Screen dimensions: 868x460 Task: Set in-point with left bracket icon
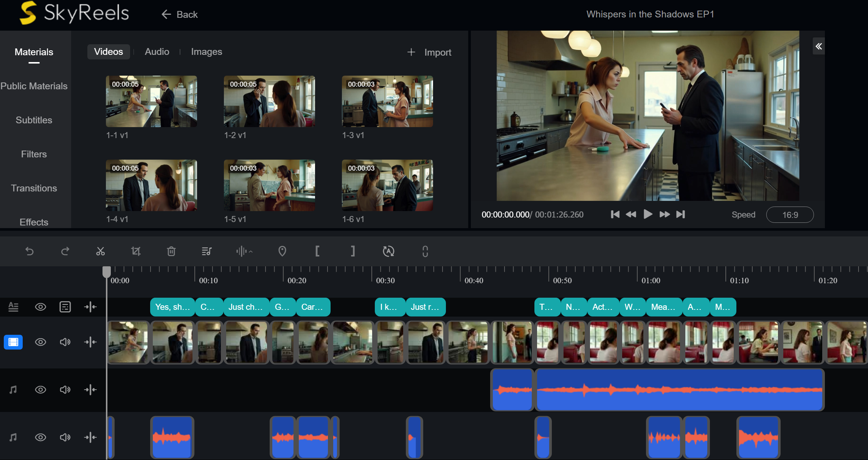point(317,251)
